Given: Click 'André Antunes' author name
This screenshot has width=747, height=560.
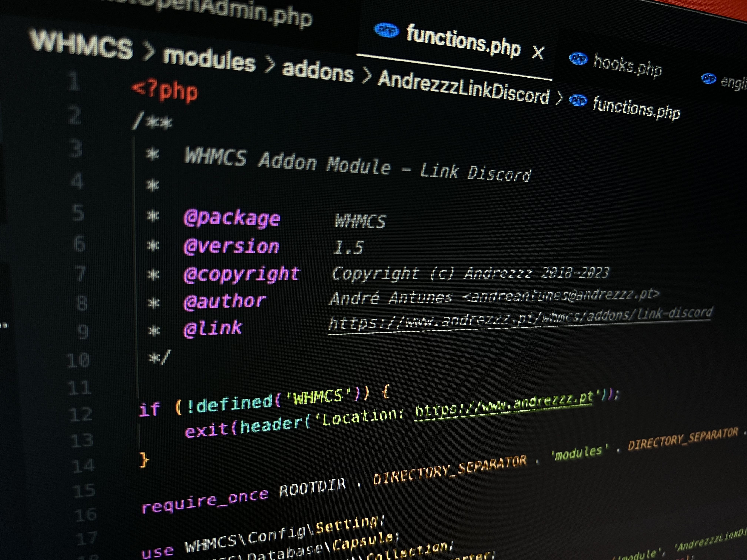Looking at the screenshot, I should tap(391, 298).
